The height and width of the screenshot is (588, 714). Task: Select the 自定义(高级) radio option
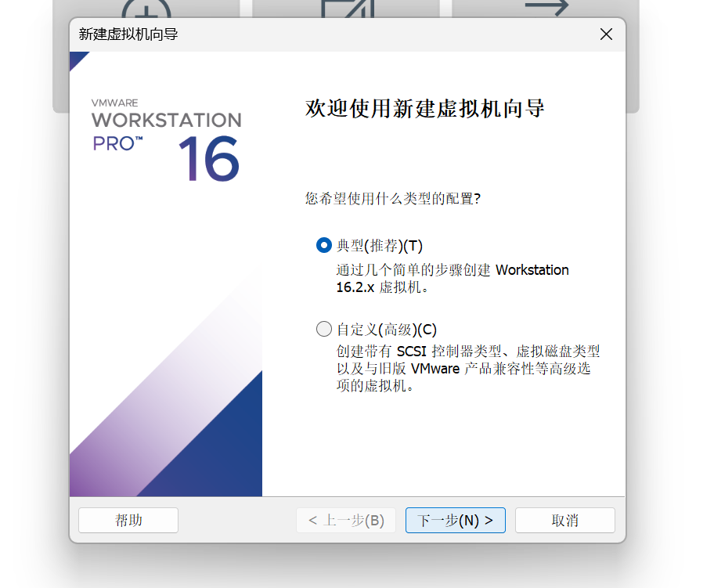tap(324, 329)
